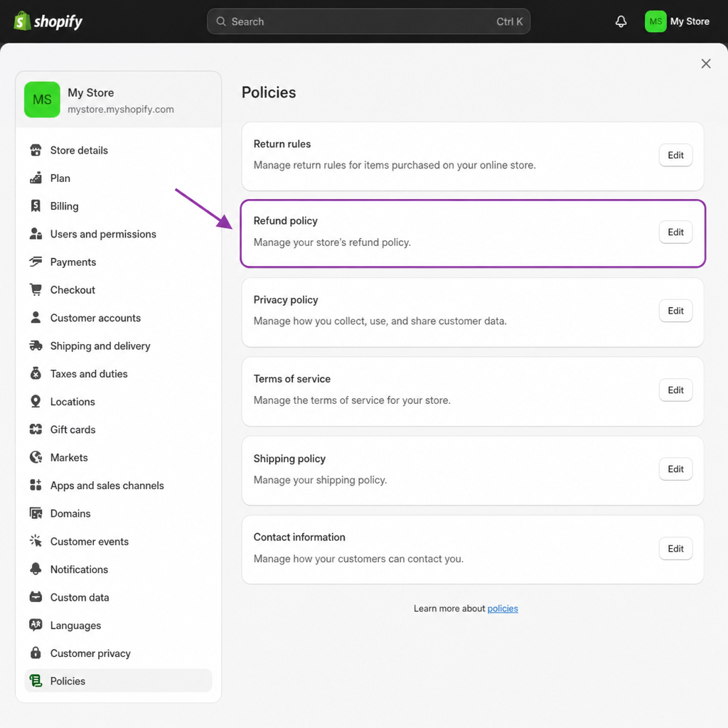Viewport: 728px width, 728px height.
Task: Click the Custom data icon
Action: pyautogui.click(x=36, y=597)
